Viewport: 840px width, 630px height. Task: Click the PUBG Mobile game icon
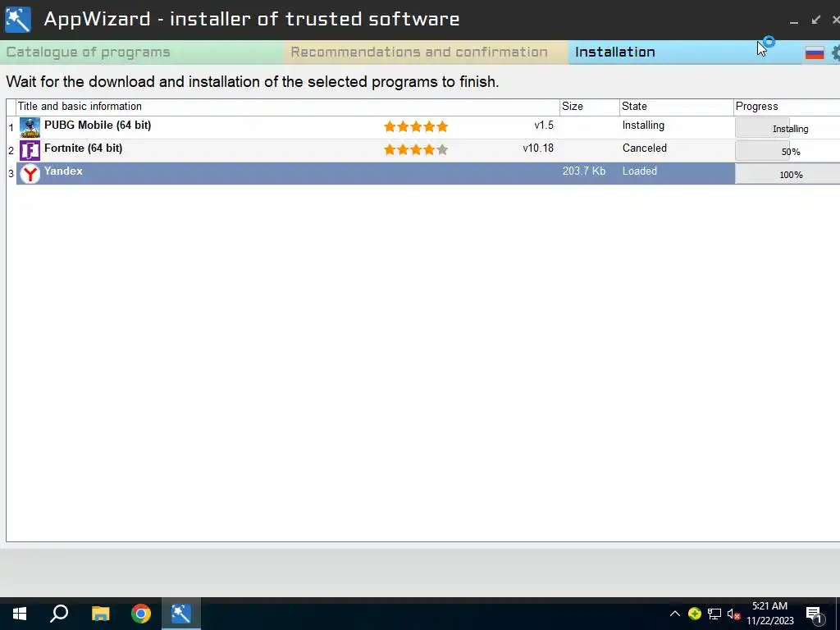[x=30, y=128]
